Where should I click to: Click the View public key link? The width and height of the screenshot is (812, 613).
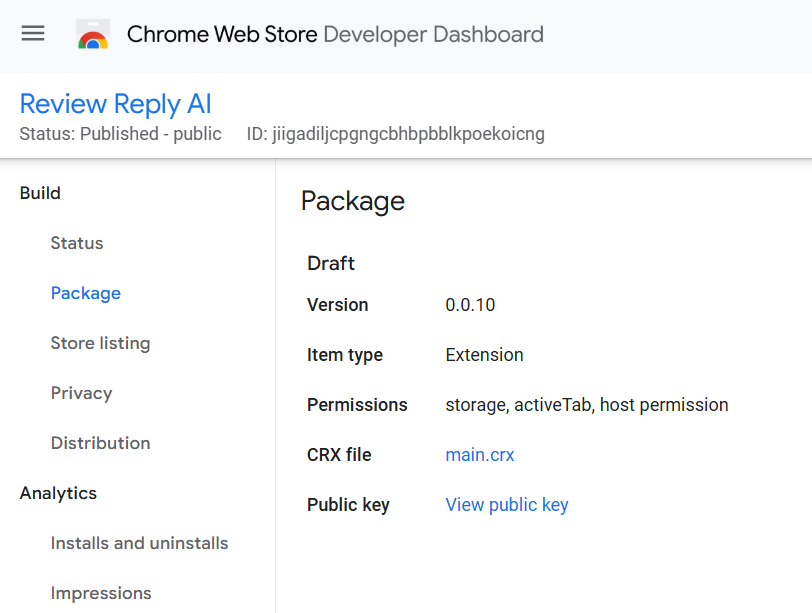(507, 505)
